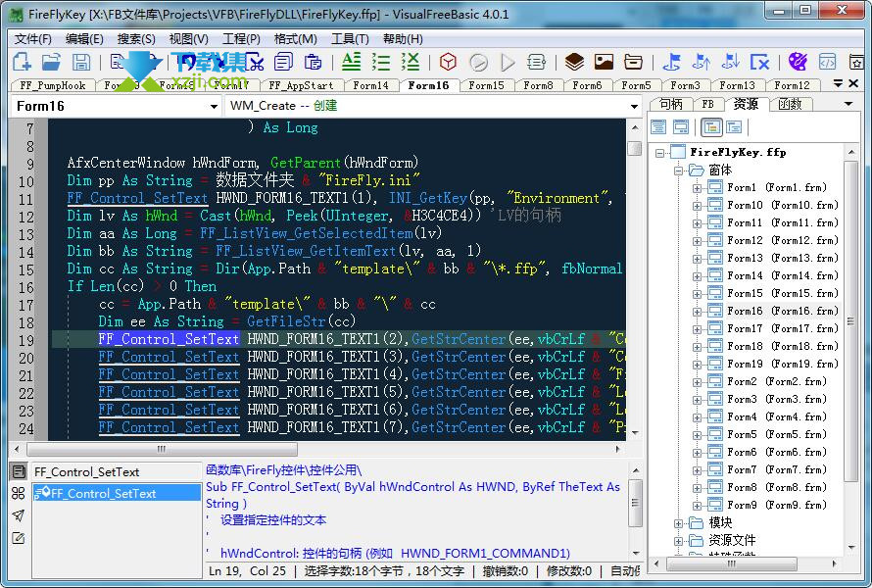Click the picture image toolbar icon
The image size is (872, 588).
click(604, 62)
